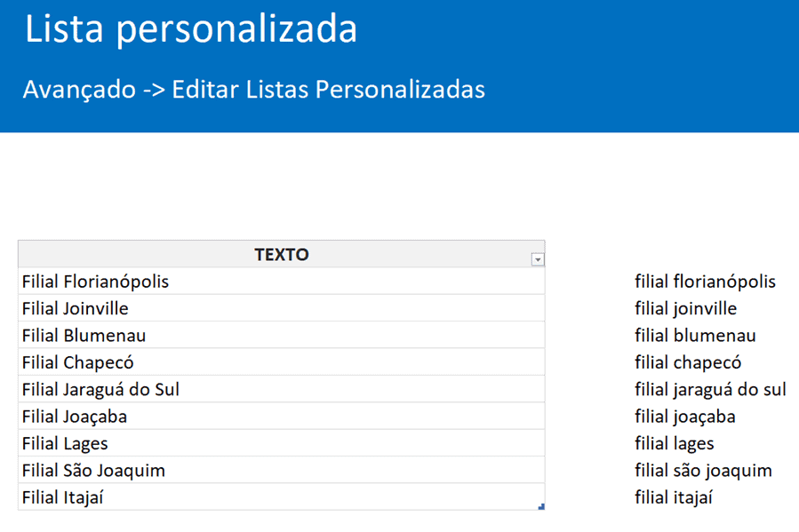799x532 pixels.
Task: Click the lowercase filial florianópolis cell
Action: point(705,282)
